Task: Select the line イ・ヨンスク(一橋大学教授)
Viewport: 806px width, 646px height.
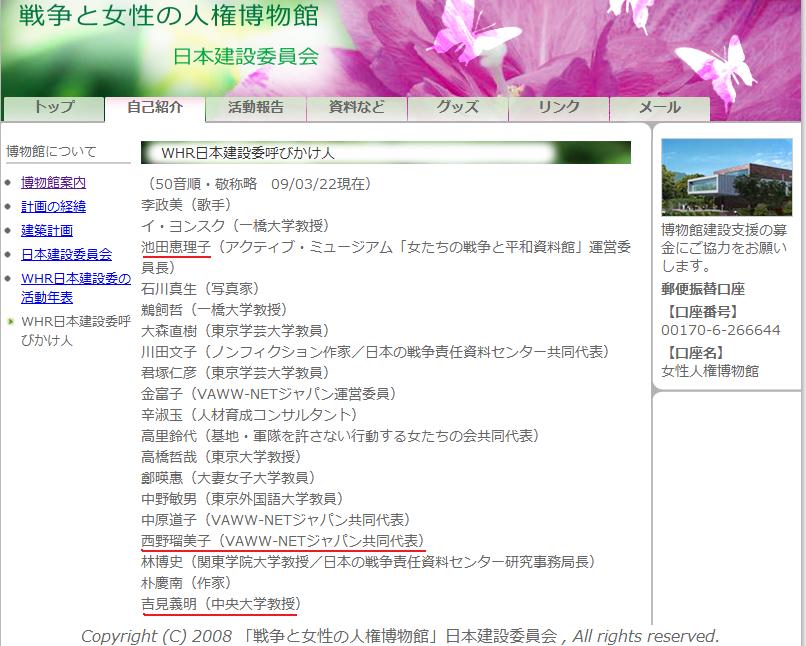Action: point(235,226)
